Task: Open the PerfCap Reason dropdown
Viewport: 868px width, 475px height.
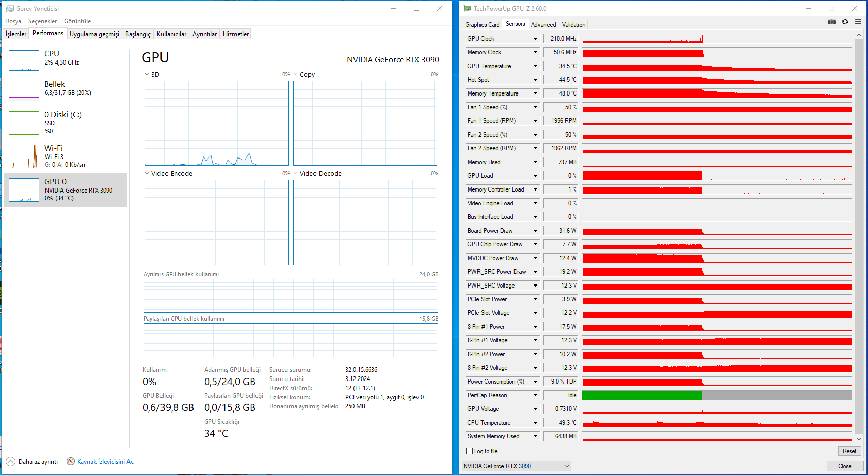Action: [x=535, y=395]
